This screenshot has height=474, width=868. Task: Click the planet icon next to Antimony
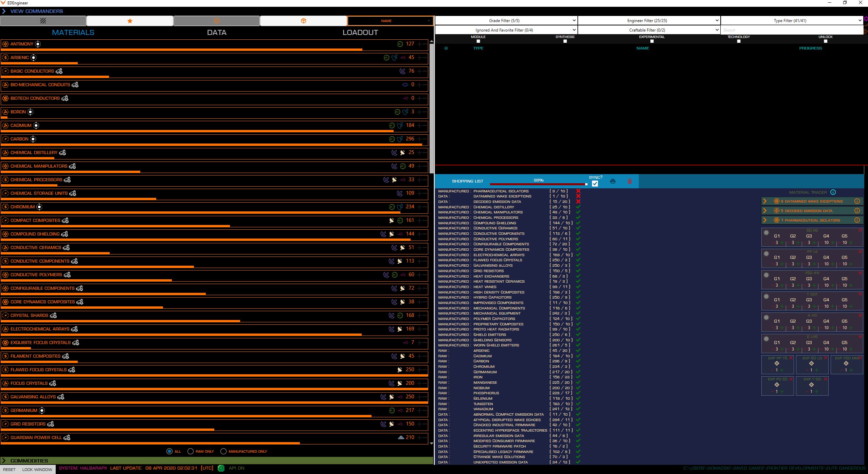point(38,44)
